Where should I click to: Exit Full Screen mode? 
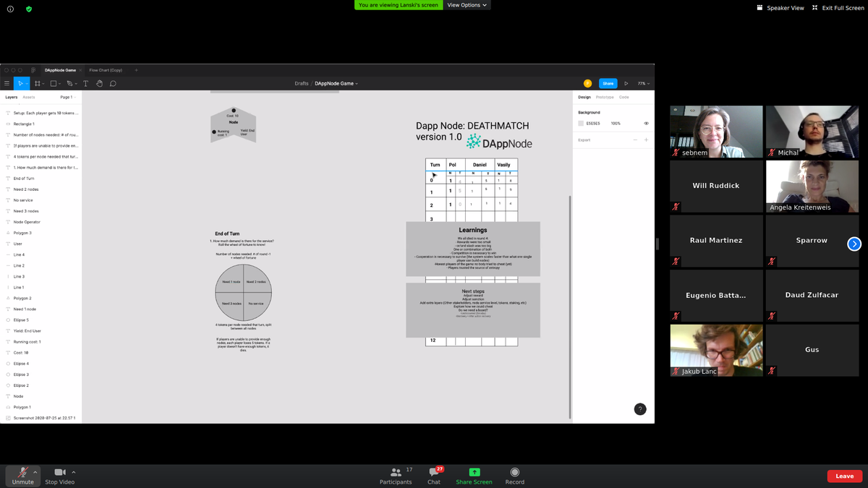click(x=838, y=7)
